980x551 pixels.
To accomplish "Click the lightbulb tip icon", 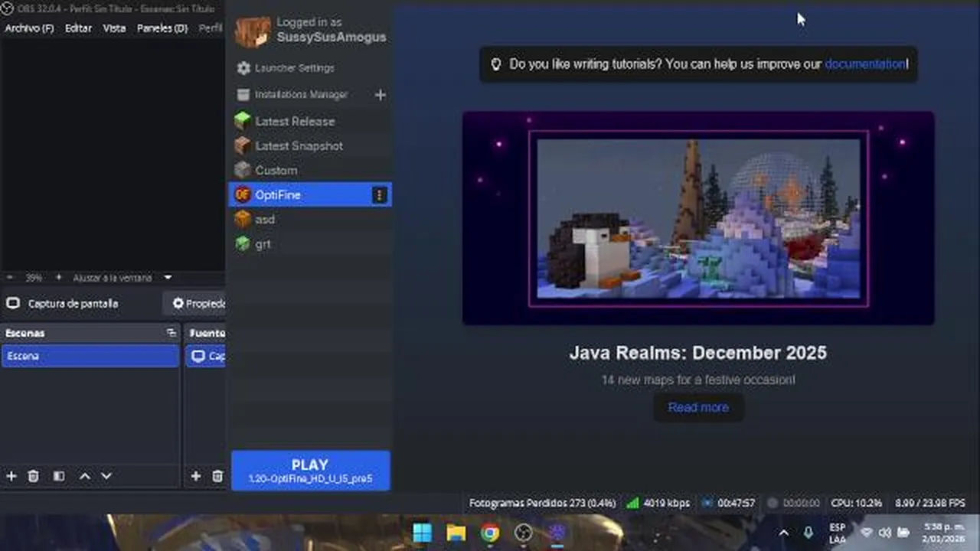I will coord(495,64).
